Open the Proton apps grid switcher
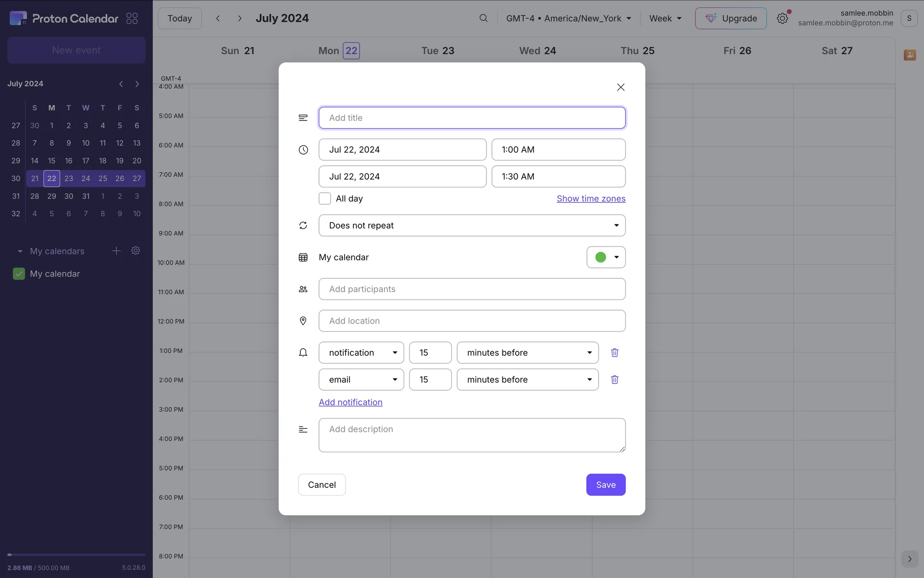This screenshot has width=924, height=578. (x=132, y=18)
